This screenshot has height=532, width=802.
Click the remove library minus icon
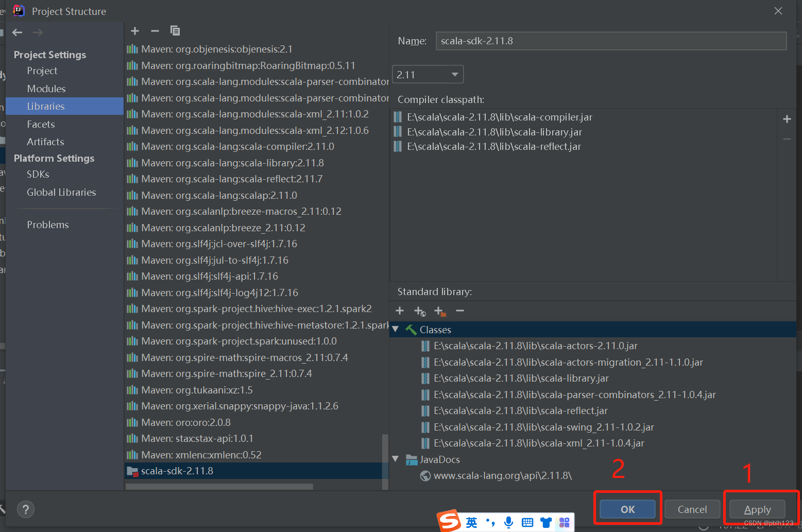[x=155, y=31]
